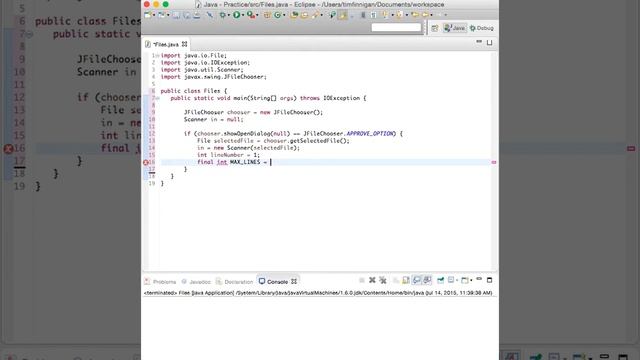This screenshot has width=640, height=360.
Task: Open the Declaration tab
Action: [x=235, y=282]
